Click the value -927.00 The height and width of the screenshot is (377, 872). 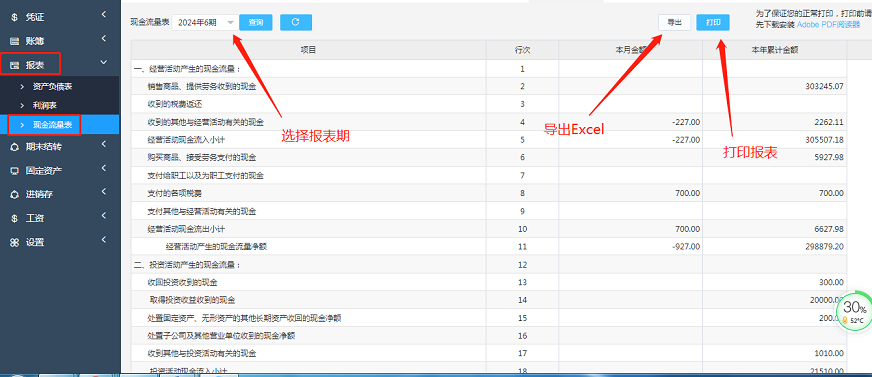tap(685, 246)
